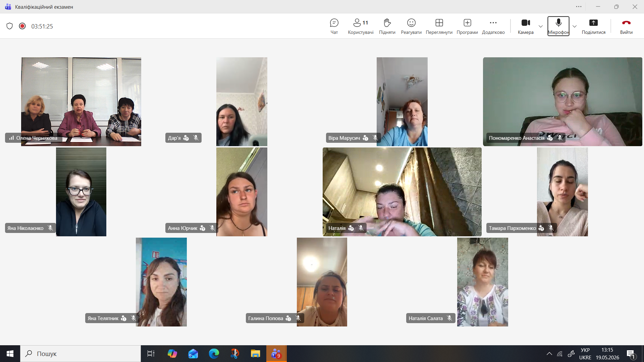Toggle the Мікрофон mute state

558,26
